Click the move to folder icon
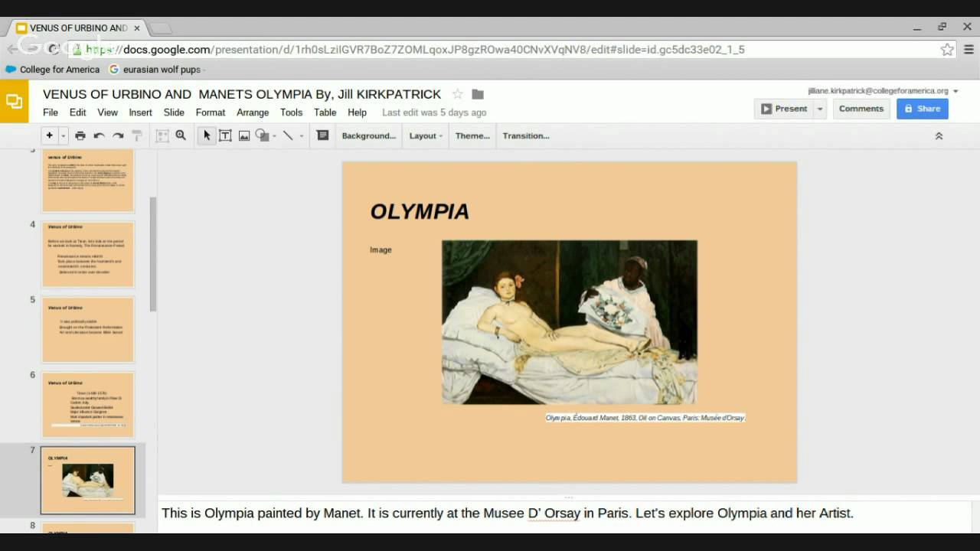This screenshot has height=551, width=980. [x=478, y=94]
